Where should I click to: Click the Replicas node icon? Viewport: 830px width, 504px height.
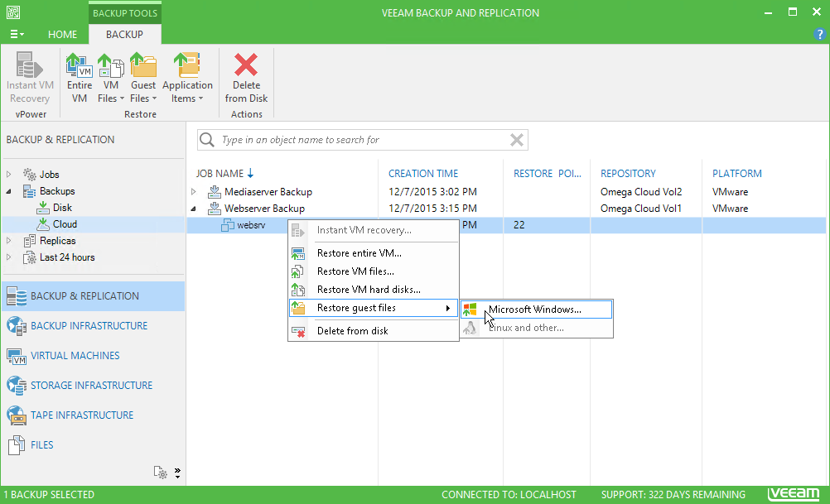30,241
